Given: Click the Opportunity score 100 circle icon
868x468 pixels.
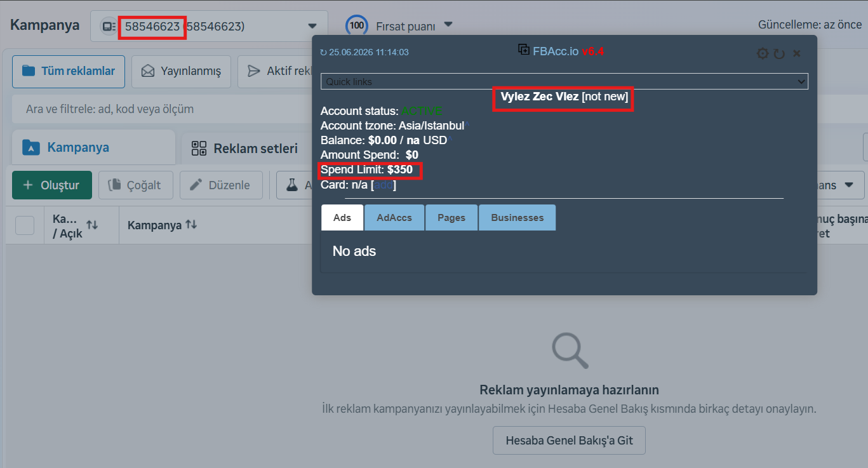Looking at the screenshot, I should click(x=357, y=25).
